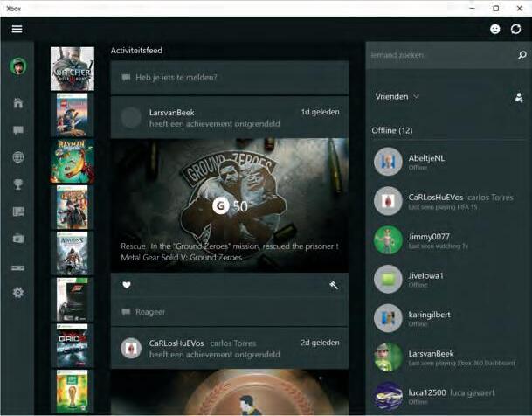
Task: Click the 'Heb je iets te melden?' box
Action: pyautogui.click(x=230, y=78)
